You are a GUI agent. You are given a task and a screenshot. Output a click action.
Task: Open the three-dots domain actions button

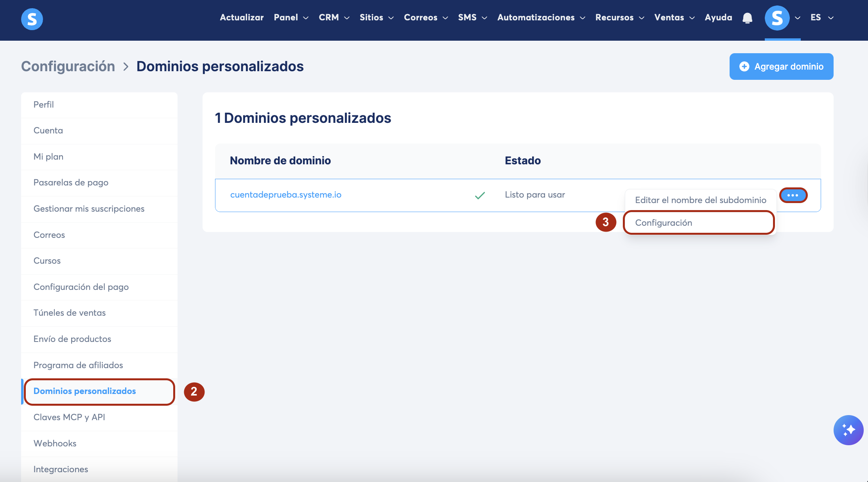[793, 195]
